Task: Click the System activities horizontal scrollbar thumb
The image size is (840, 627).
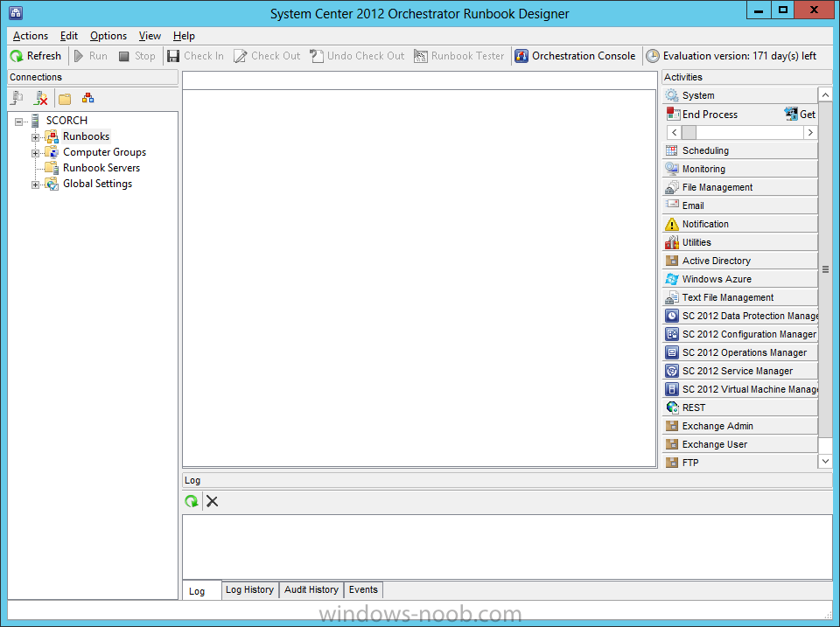Action: click(689, 132)
